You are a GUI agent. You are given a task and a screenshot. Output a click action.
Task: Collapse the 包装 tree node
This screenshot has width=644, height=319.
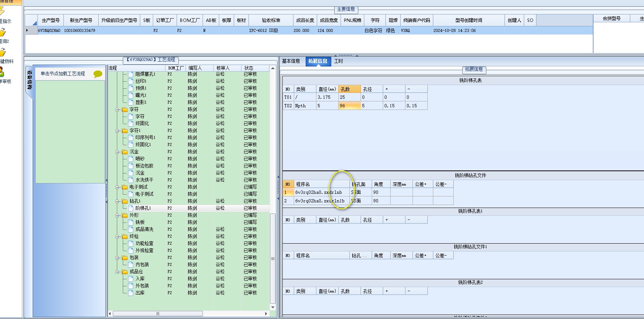(117, 258)
